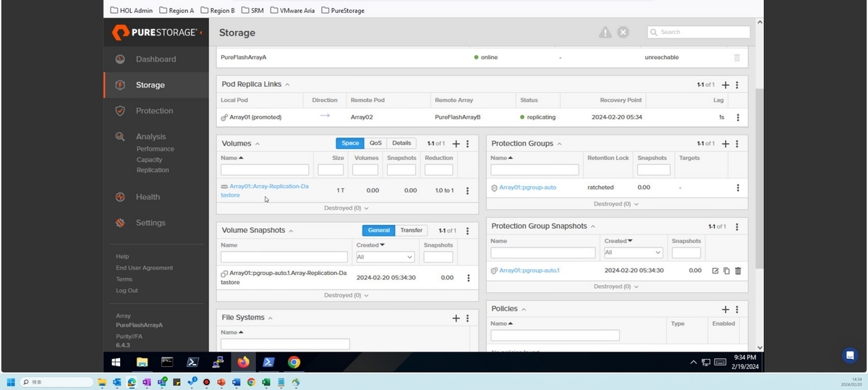Open Protection Group Snapshots panel kebab menu
Image resolution: width=868 pixels, height=390 pixels.
pyautogui.click(x=737, y=226)
